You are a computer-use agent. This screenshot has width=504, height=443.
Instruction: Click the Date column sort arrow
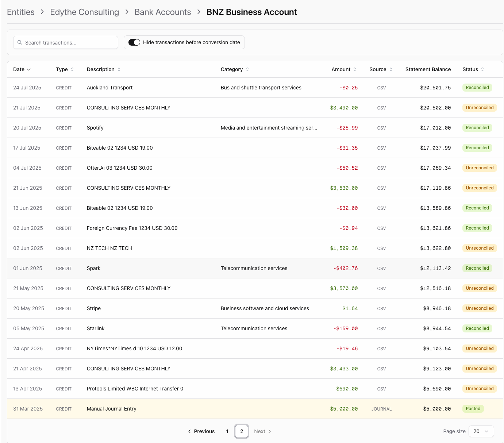[x=29, y=70]
